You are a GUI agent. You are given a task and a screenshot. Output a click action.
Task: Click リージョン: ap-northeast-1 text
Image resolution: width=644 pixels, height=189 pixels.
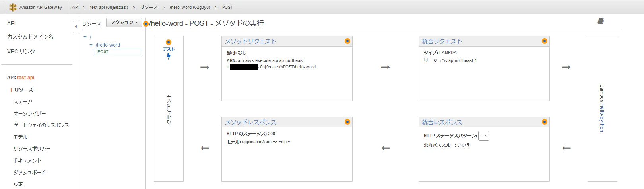click(450, 60)
